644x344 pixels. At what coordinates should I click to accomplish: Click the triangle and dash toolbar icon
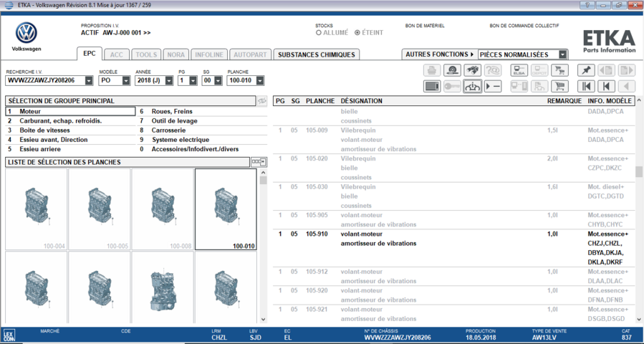click(x=492, y=86)
